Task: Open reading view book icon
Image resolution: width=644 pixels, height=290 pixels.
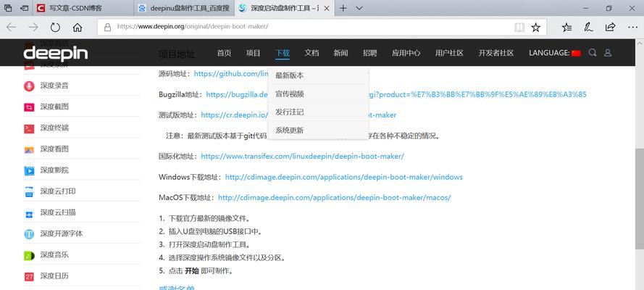Action: (x=519, y=27)
